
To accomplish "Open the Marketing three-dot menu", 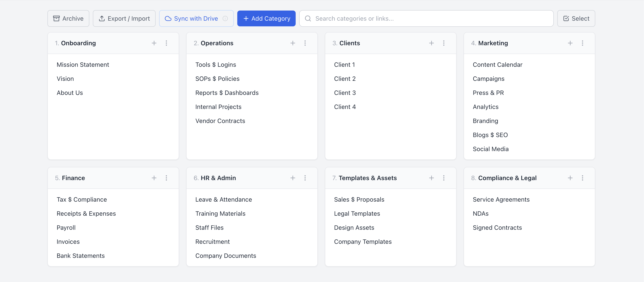I will pos(583,43).
